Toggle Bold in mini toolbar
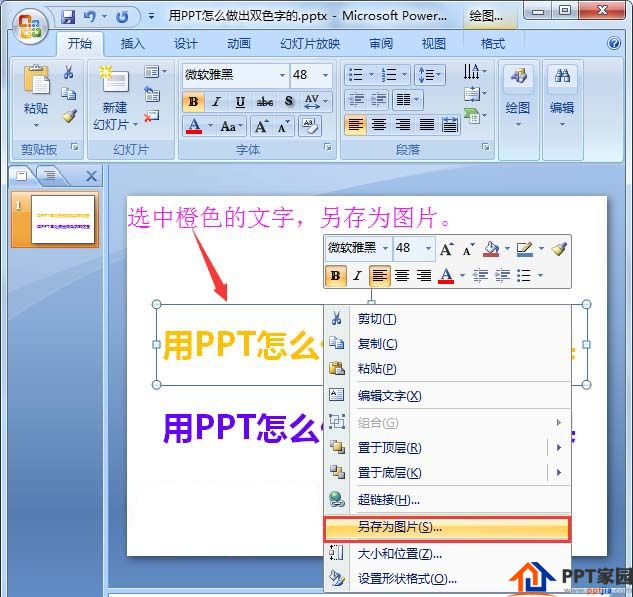This screenshot has width=633, height=597. click(335, 276)
